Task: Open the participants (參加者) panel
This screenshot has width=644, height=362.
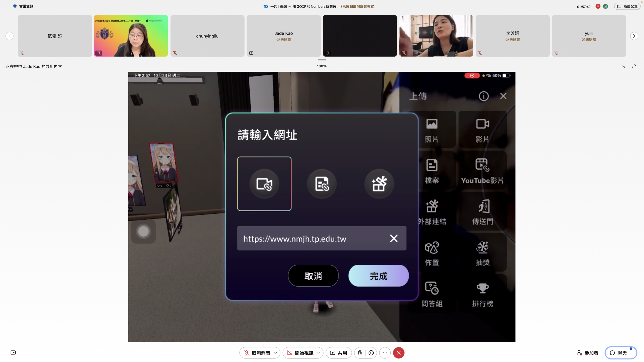Action: (x=587, y=353)
